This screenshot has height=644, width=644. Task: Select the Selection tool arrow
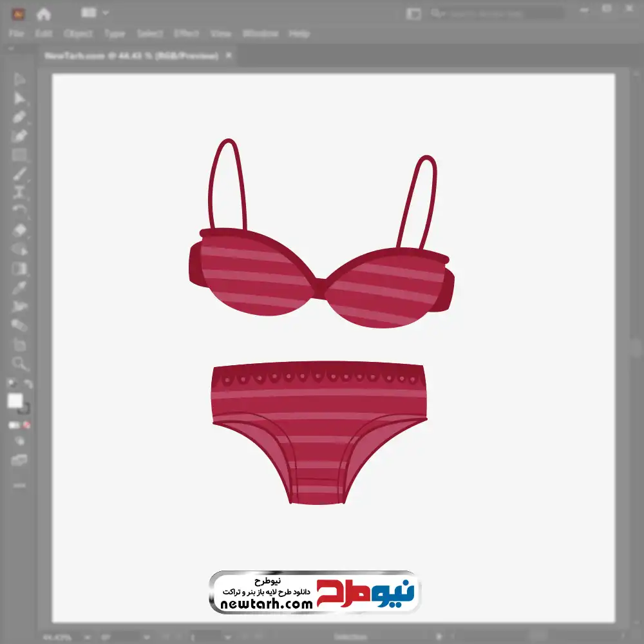[19, 80]
